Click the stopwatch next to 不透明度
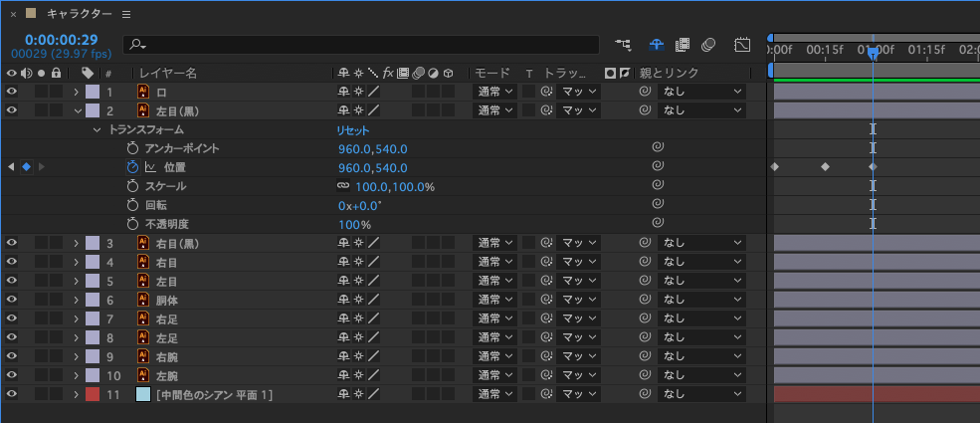 pyautogui.click(x=132, y=224)
